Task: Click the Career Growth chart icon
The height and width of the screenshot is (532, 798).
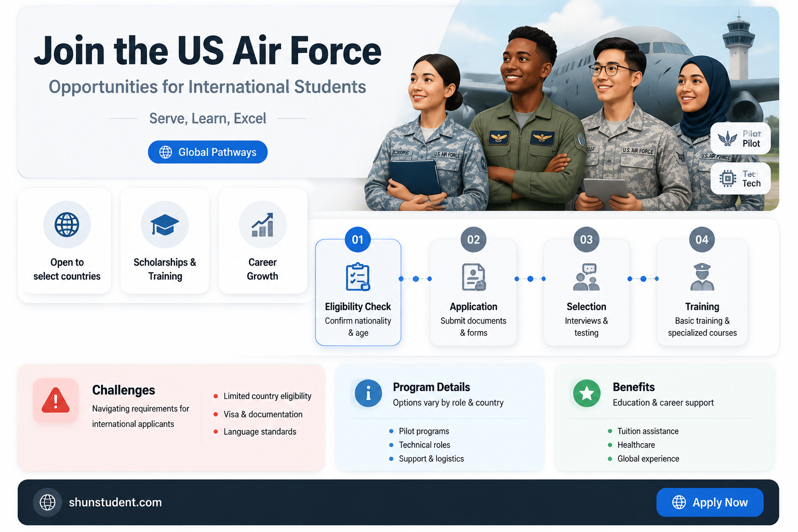Action: tap(262, 225)
